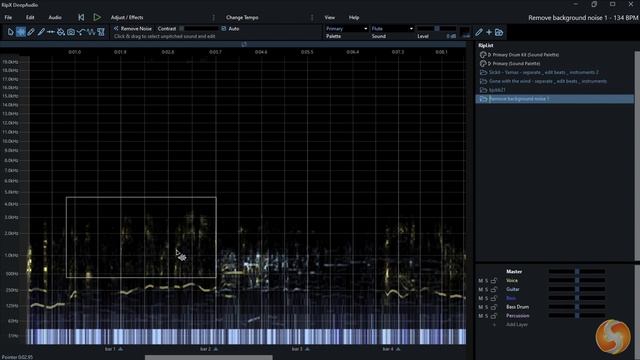The image size is (640, 360).
Task: Click the rewind to start button
Action: pos(81,17)
